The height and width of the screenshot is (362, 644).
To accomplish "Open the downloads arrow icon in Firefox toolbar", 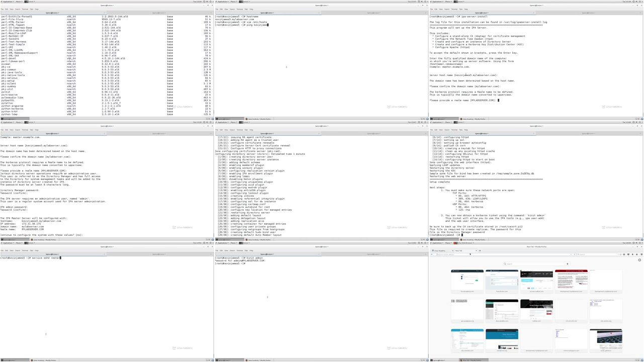I will (632, 254).
